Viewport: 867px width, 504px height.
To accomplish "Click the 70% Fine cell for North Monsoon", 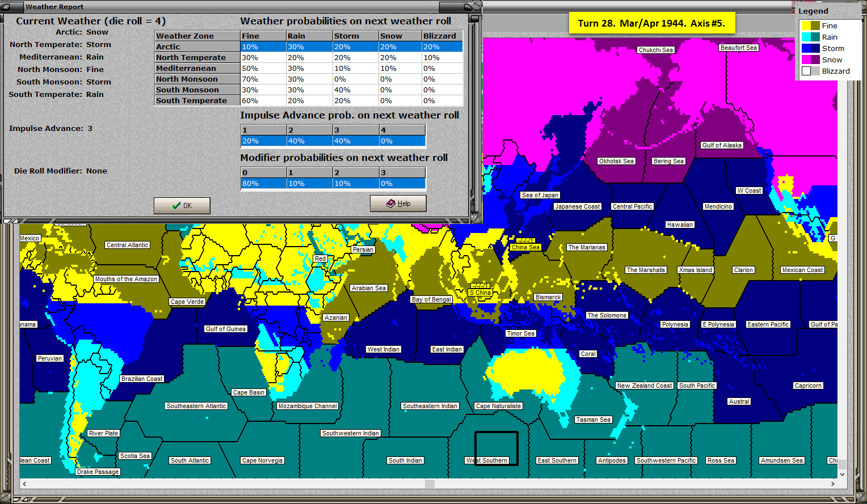I will (263, 79).
